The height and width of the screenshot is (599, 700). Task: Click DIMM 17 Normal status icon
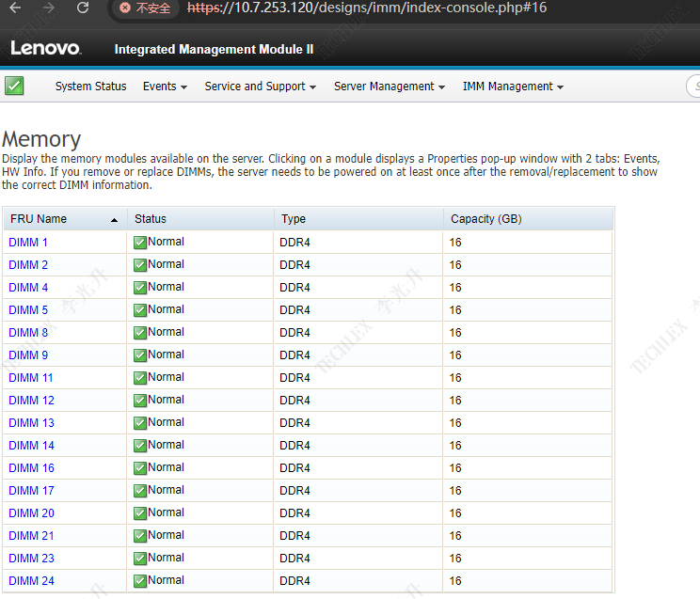pyautogui.click(x=140, y=491)
